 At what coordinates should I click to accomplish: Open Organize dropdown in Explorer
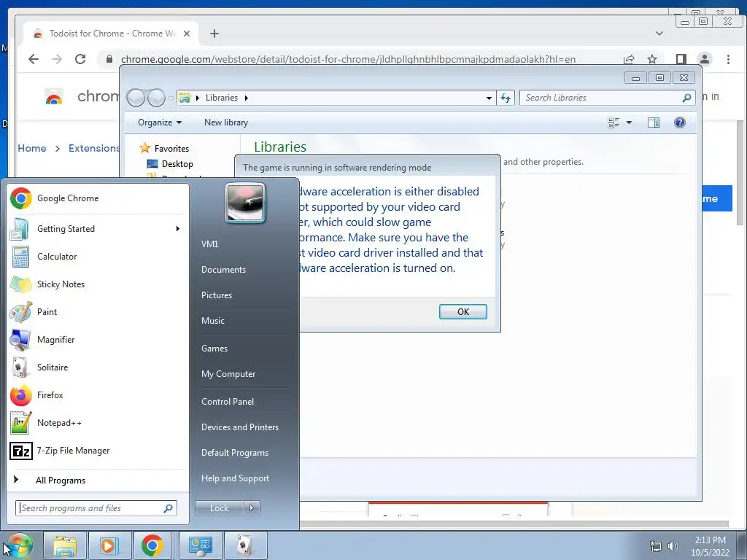(160, 122)
